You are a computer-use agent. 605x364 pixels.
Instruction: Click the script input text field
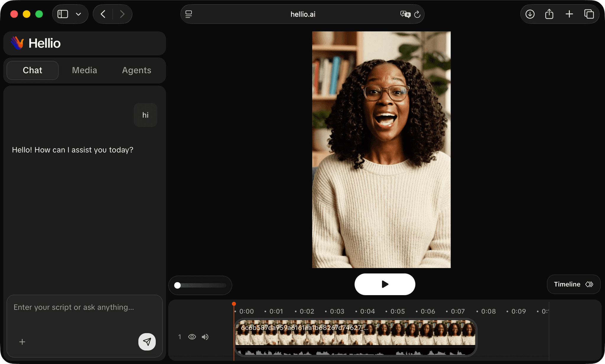pyautogui.click(x=84, y=308)
